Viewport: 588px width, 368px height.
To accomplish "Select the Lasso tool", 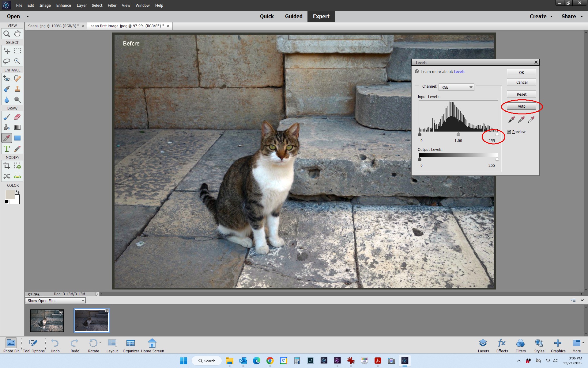I will coord(6,61).
